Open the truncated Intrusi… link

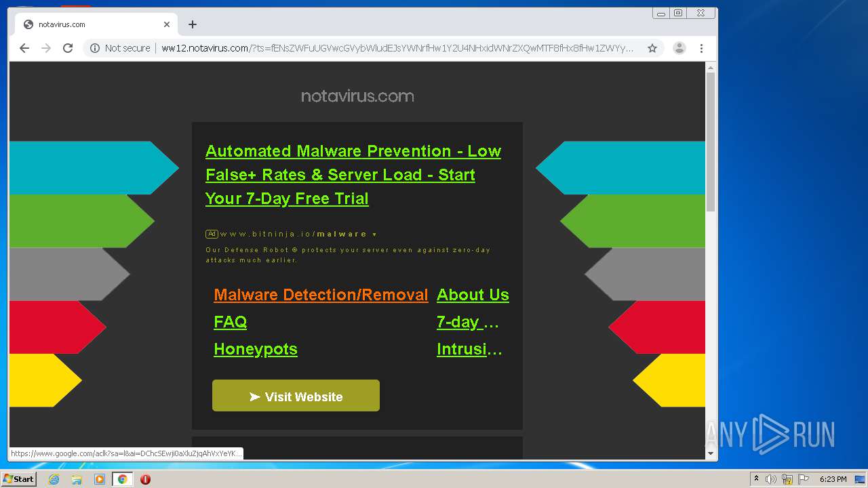(469, 349)
